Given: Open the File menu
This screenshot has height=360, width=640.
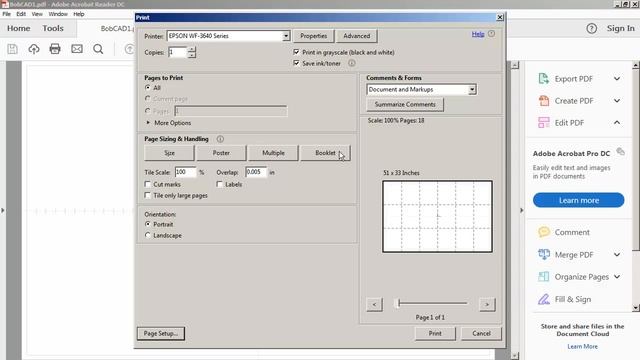Looking at the screenshot, I should point(7,14).
